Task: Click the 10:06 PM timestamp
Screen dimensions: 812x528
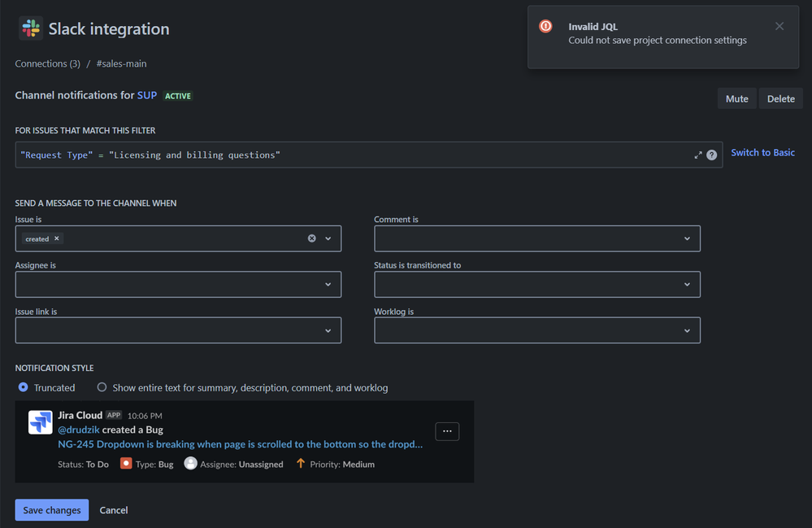Action: 145,416
